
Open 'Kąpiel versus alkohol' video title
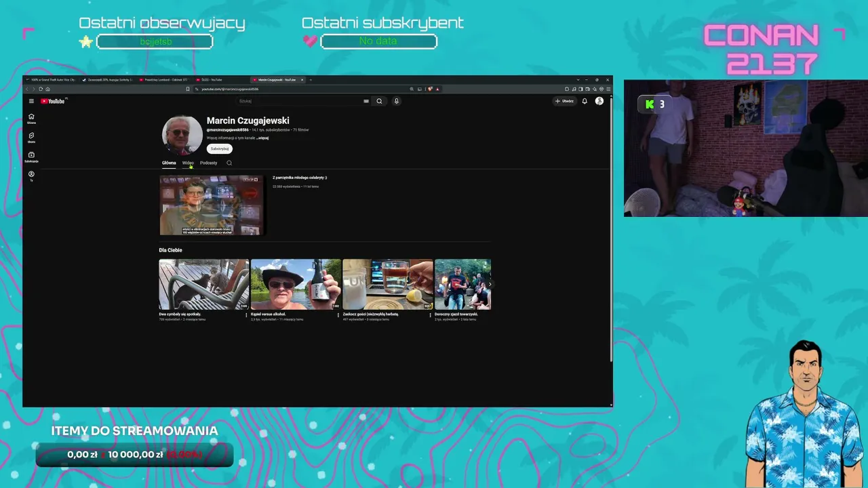[x=269, y=314]
